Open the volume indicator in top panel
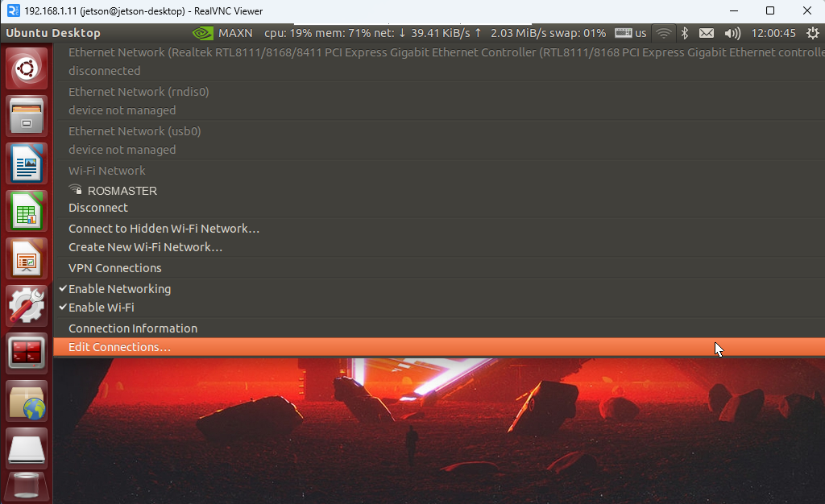The height and width of the screenshot is (504, 825). click(732, 33)
